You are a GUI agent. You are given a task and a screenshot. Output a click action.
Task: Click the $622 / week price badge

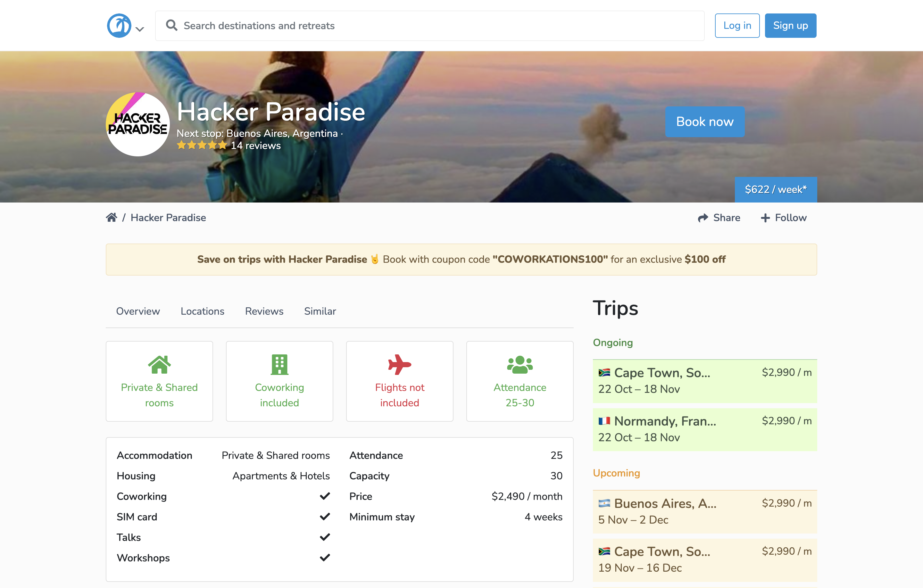(x=776, y=189)
